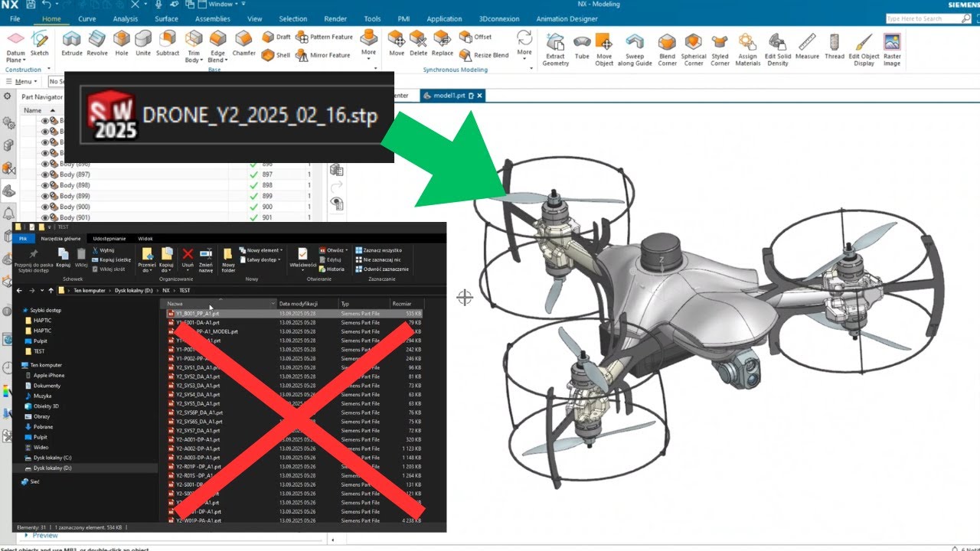Toggle visibility eye of Body (897)
Screen dimensions: 980x551
coord(45,174)
